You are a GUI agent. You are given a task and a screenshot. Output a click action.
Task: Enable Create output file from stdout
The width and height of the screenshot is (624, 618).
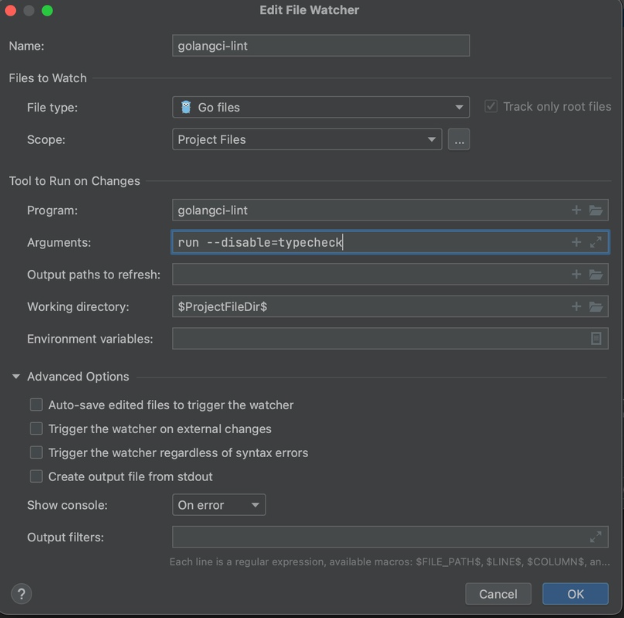coord(37,477)
